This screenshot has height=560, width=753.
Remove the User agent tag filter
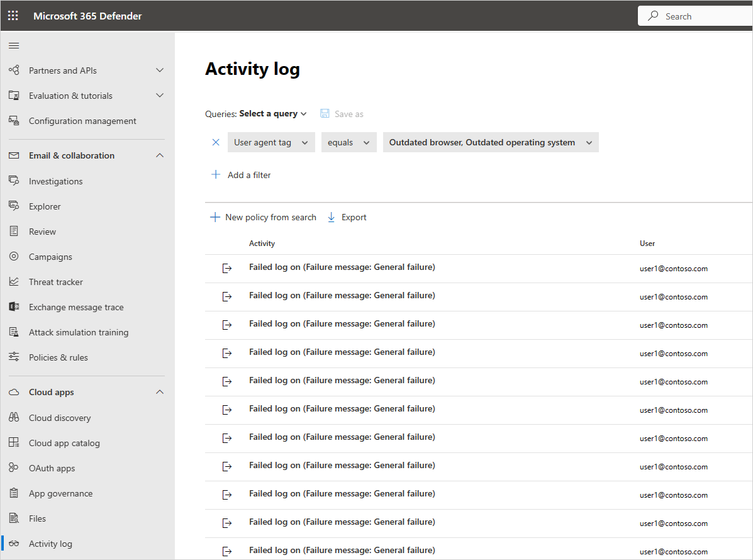pyautogui.click(x=216, y=142)
